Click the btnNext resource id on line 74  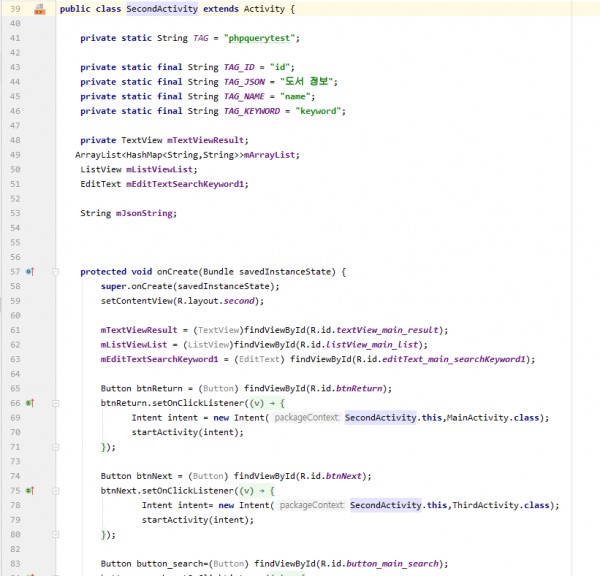[344, 476]
